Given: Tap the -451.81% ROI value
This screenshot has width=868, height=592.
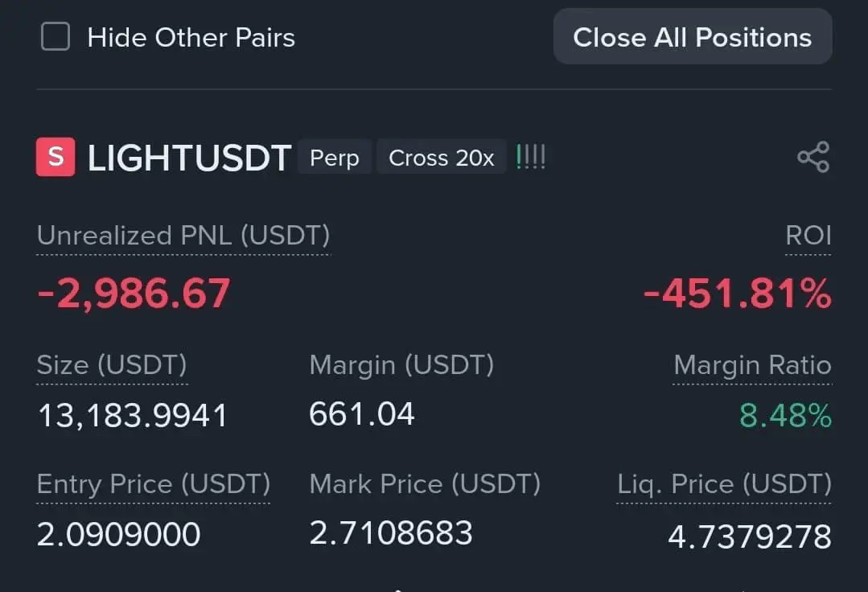Looking at the screenshot, I should (737, 294).
